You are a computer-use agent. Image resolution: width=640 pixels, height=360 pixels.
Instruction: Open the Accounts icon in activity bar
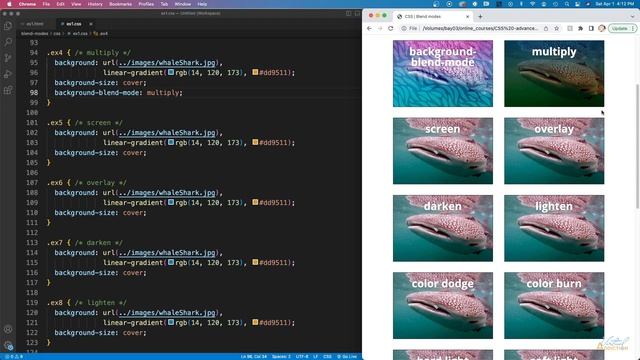(x=8, y=329)
